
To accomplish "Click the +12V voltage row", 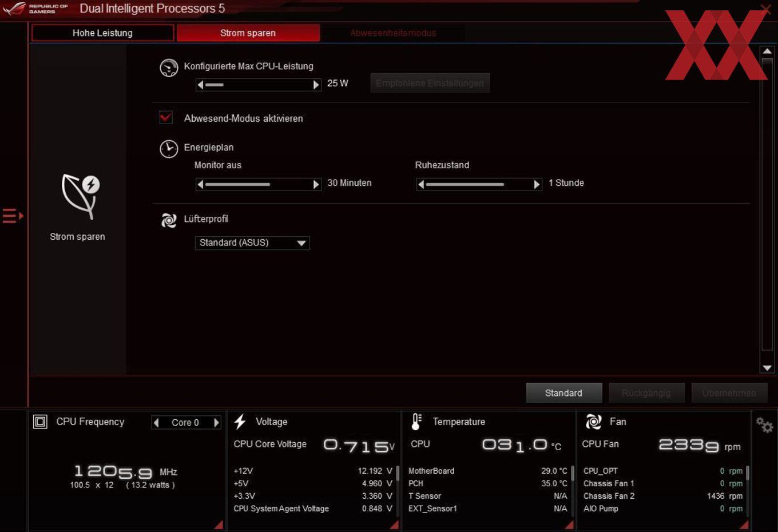I will 313,471.
